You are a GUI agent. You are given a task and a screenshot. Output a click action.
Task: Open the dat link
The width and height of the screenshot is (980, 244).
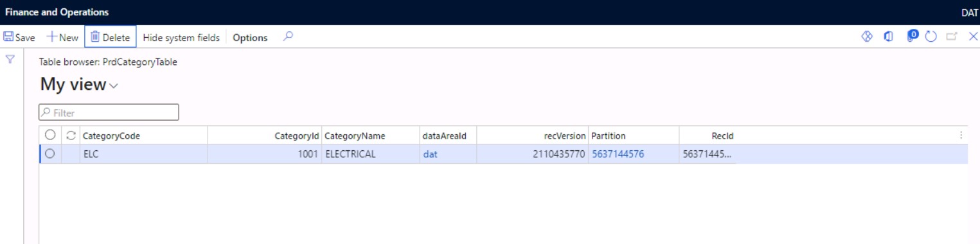(430, 154)
